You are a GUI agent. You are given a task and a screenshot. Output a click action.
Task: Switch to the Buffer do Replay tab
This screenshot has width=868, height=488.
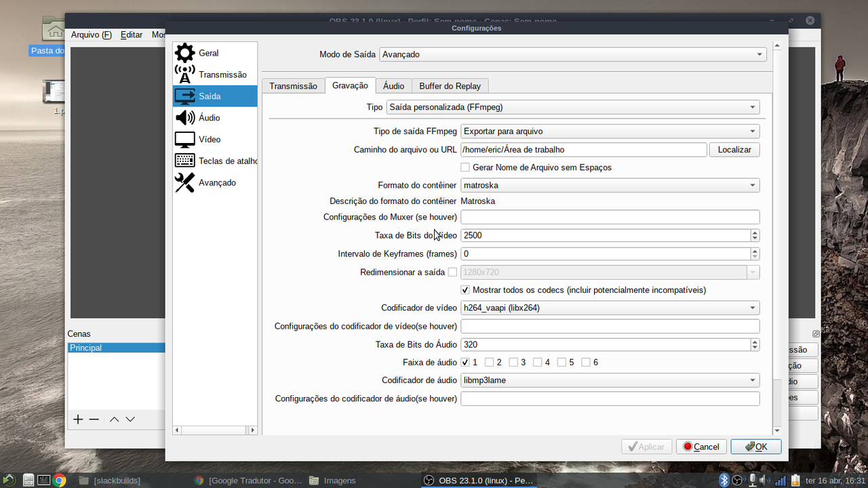[450, 86]
